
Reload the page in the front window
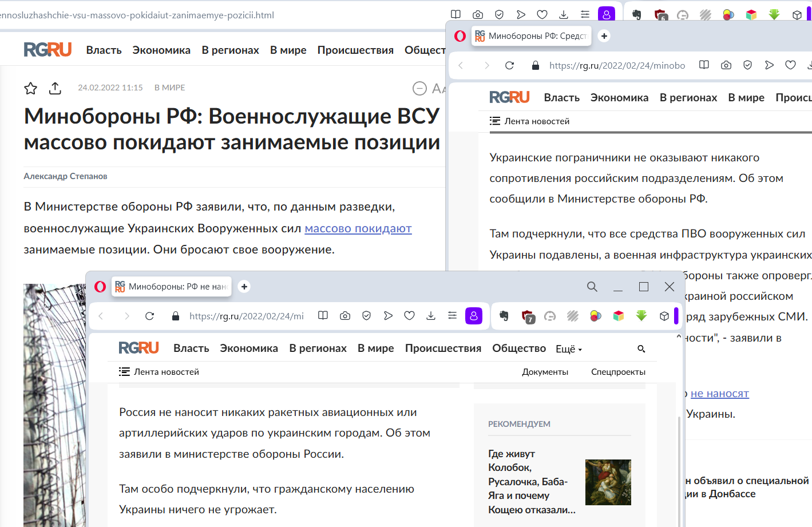point(149,316)
